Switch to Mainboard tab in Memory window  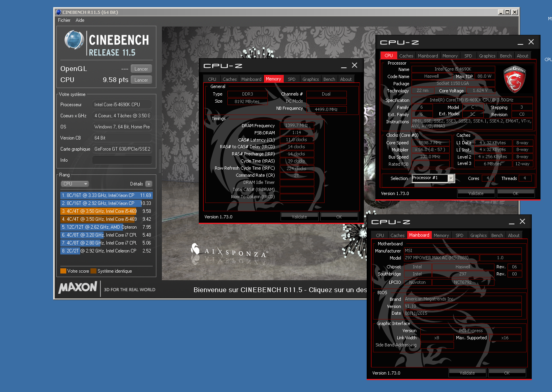251,79
